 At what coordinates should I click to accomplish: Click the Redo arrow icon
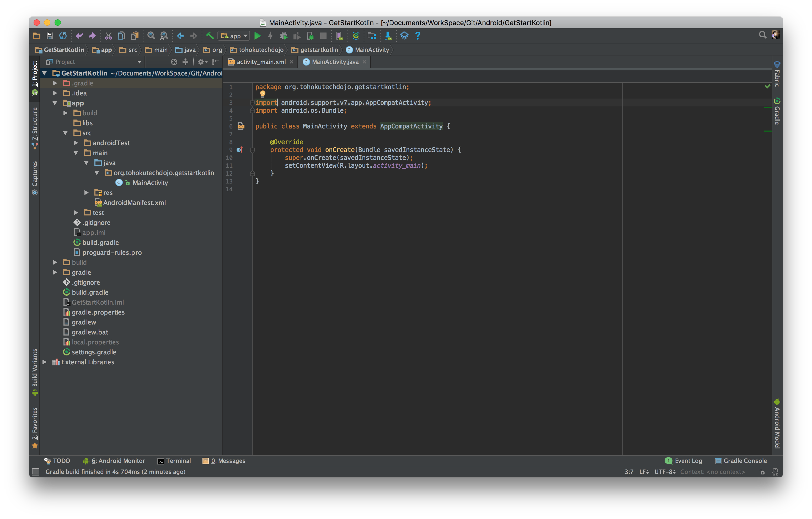(92, 36)
